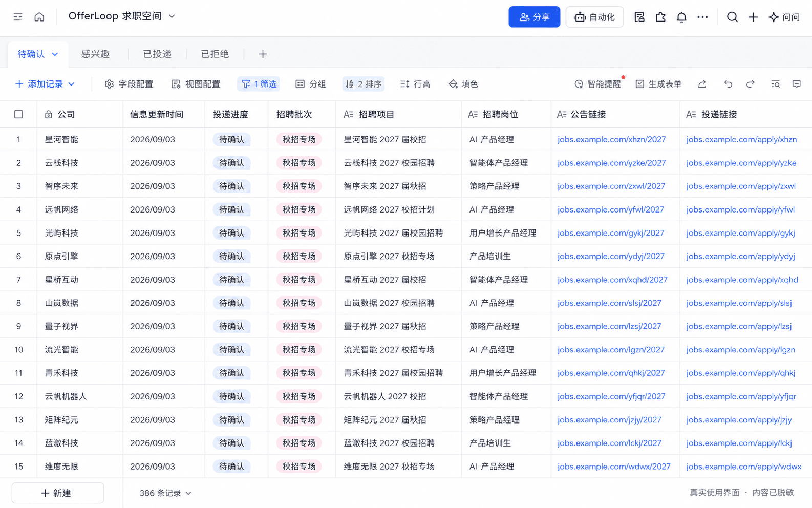This screenshot has width=812, height=508.
Task: Go to home via house icon
Action: tap(39, 17)
